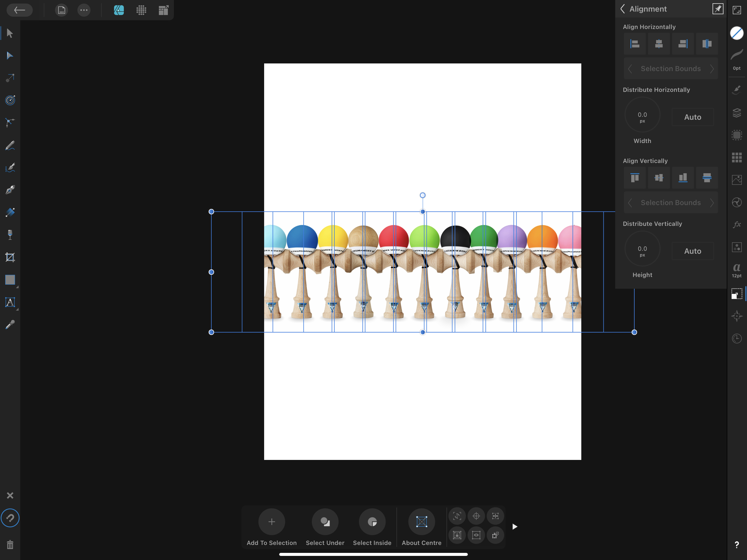Open the three-dot Edit menu

84,10
